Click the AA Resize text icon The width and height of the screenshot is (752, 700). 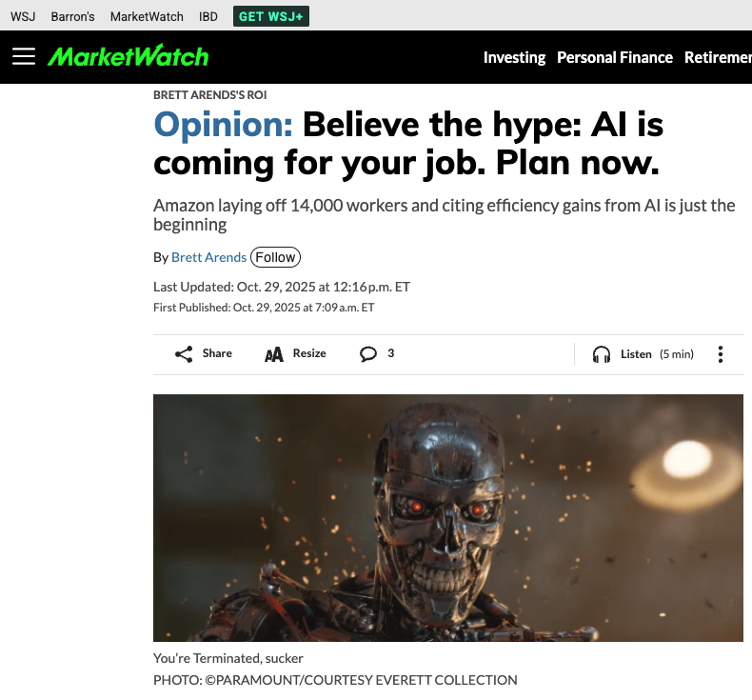pos(274,354)
